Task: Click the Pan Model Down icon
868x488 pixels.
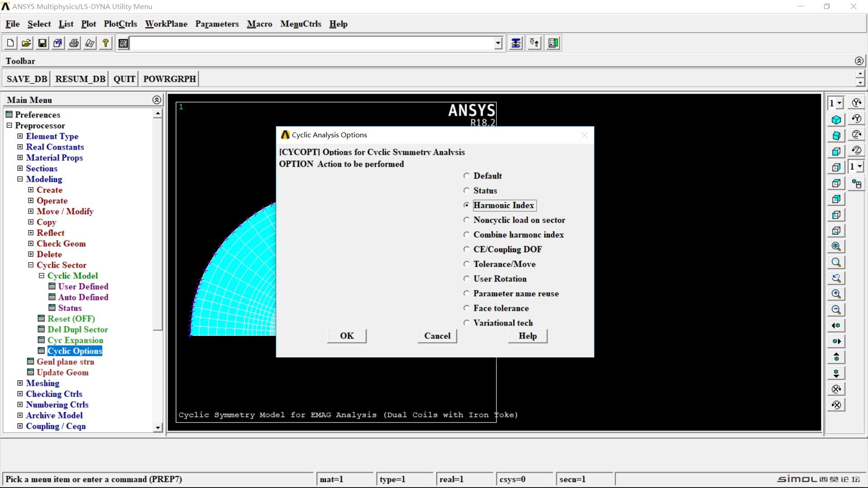Action: tap(836, 373)
